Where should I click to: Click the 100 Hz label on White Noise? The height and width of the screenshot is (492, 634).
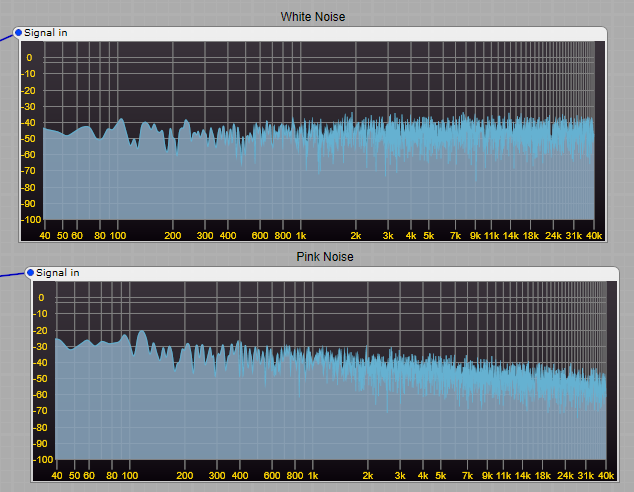(x=117, y=236)
